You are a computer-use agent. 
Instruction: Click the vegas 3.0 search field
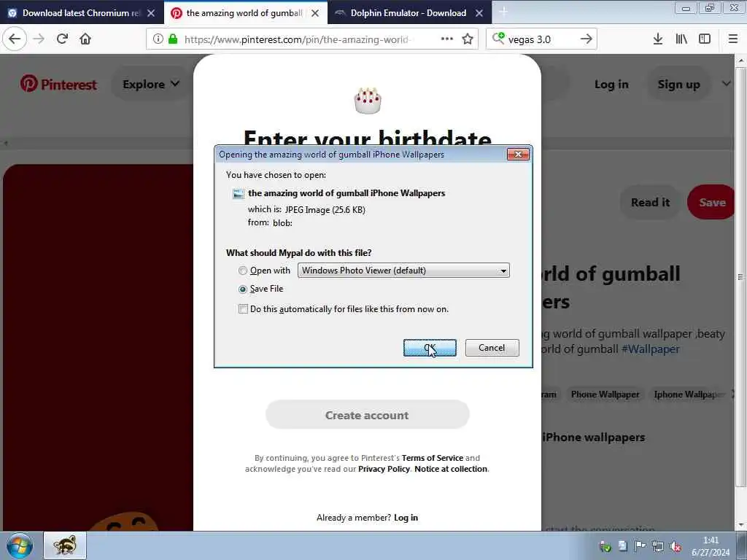(x=542, y=39)
